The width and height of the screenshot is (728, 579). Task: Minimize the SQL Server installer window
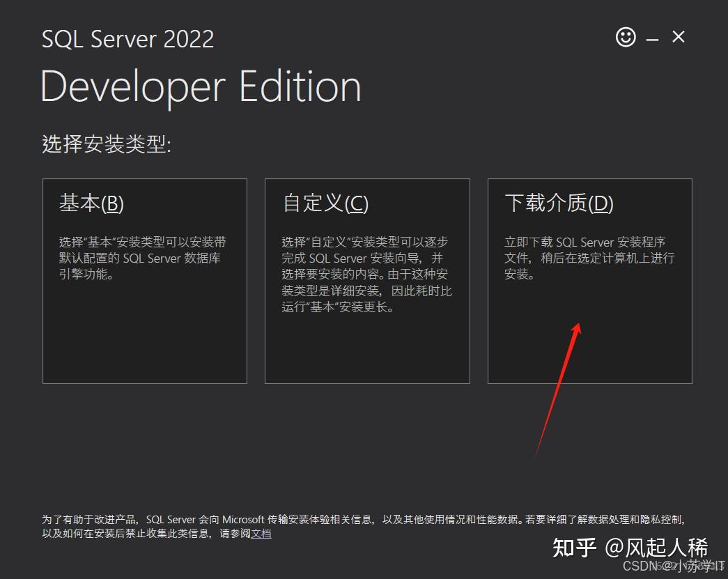click(652, 38)
